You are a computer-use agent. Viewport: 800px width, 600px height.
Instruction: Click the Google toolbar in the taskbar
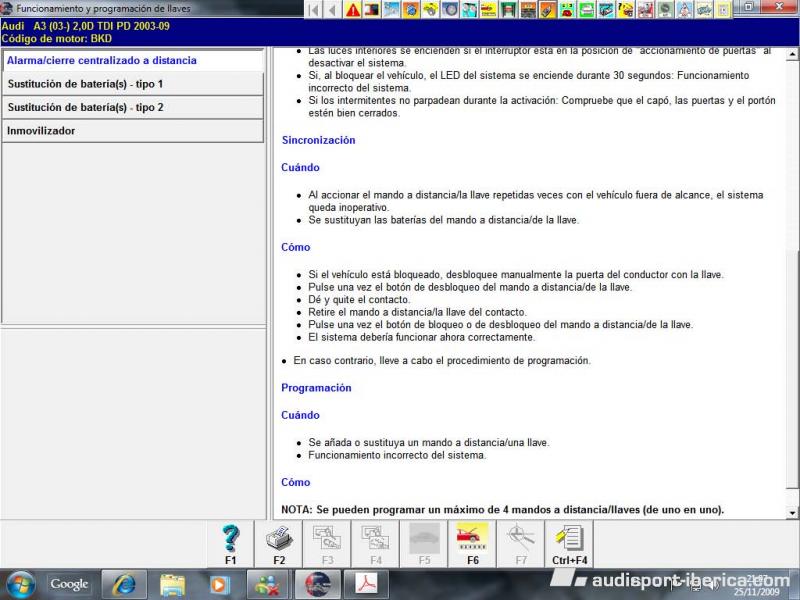tap(69, 584)
